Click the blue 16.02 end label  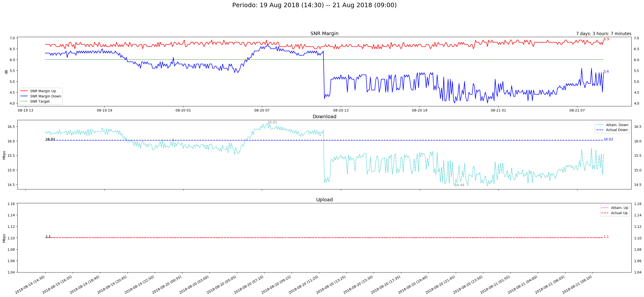608,139
